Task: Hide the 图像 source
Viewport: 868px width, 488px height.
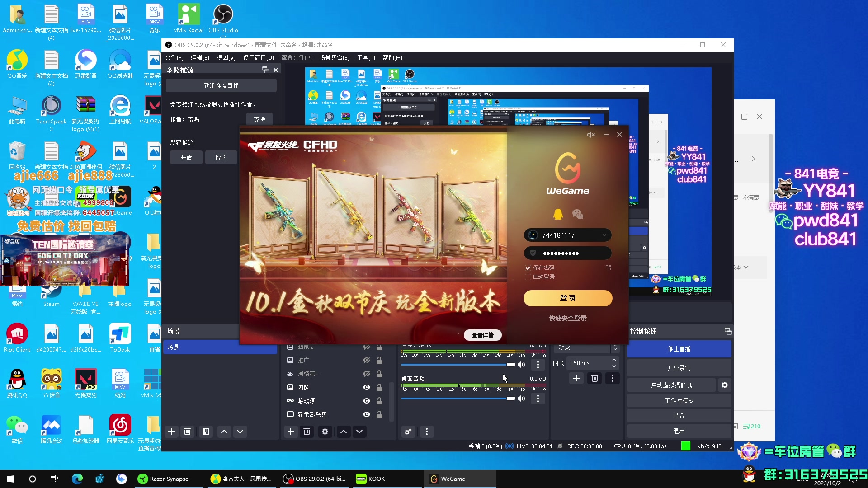Action: [x=367, y=387]
